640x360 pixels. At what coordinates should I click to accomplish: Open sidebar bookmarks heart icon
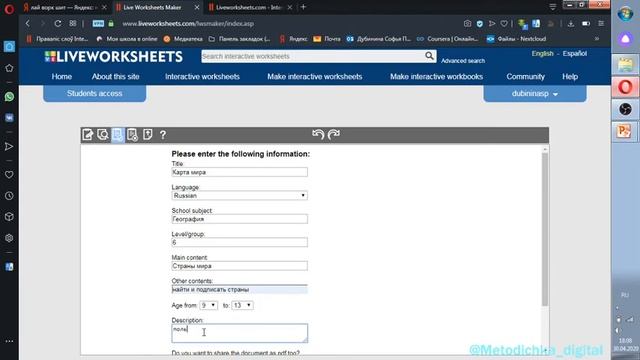[9, 175]
